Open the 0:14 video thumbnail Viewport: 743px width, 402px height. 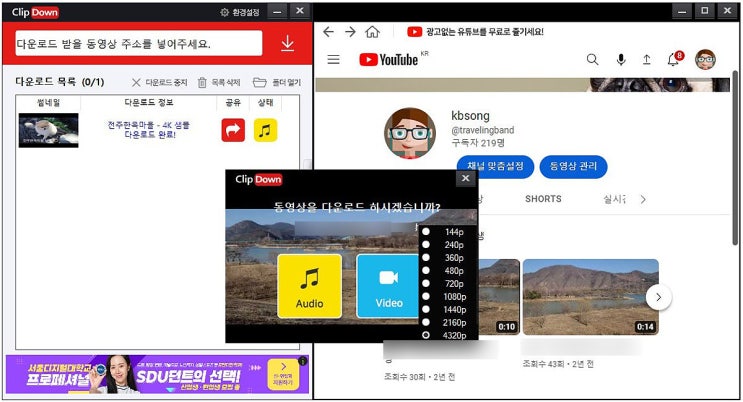[x=590, y=297]
